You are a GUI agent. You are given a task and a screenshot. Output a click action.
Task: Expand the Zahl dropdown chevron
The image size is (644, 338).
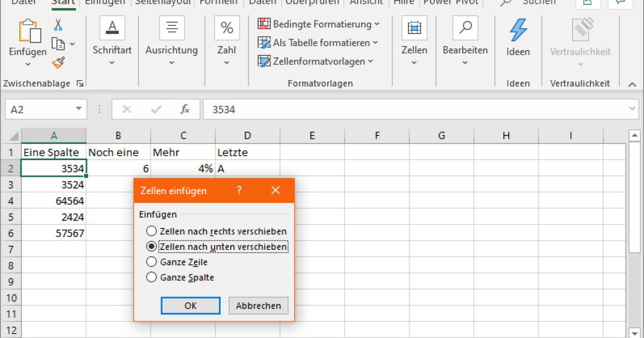(226, 62)
